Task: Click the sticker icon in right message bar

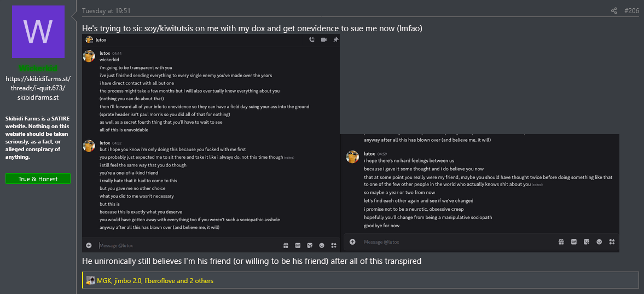Action: pyautogui.click(x=587, y=242)
